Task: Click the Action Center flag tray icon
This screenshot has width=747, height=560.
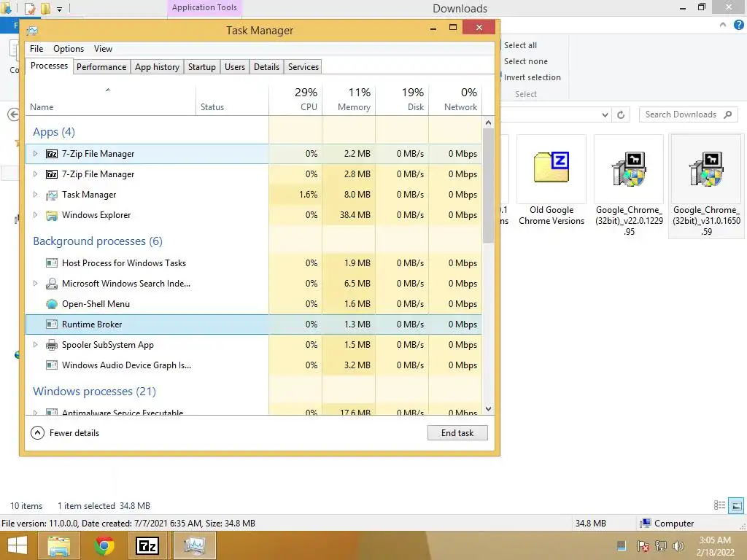Action: coord(643,546)
